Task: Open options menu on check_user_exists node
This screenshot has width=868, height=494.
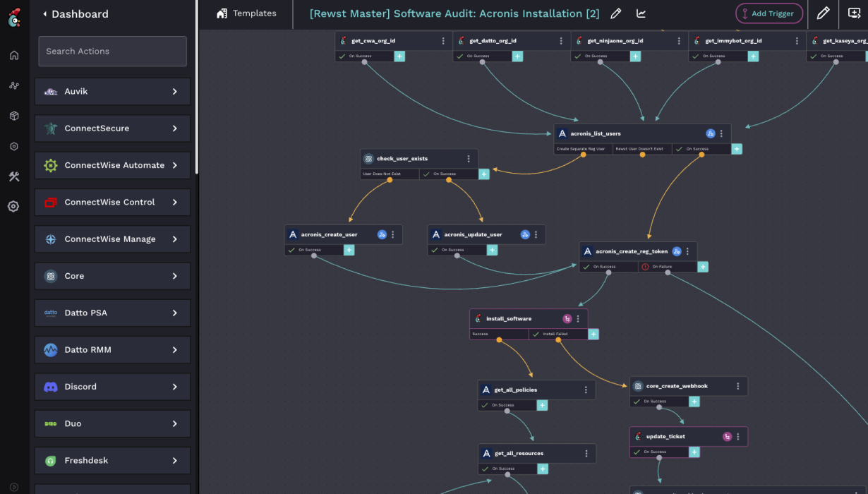Action: click(x=467, y=159)
